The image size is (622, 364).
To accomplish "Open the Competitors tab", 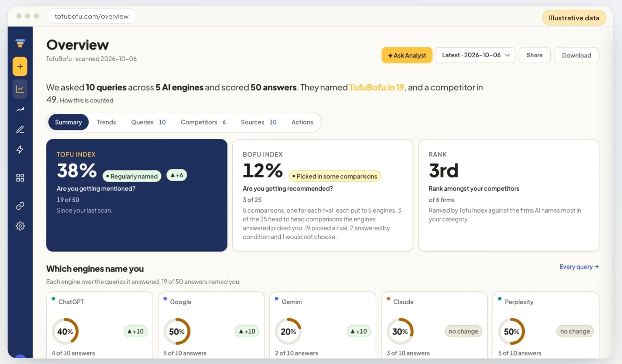I will click(x=203, y=122).
